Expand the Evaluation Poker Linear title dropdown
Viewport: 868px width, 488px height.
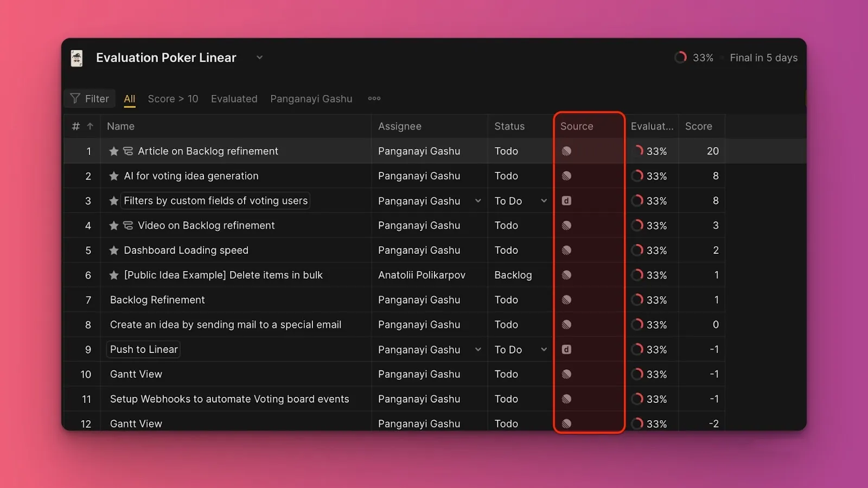click(x=259, y=57)
